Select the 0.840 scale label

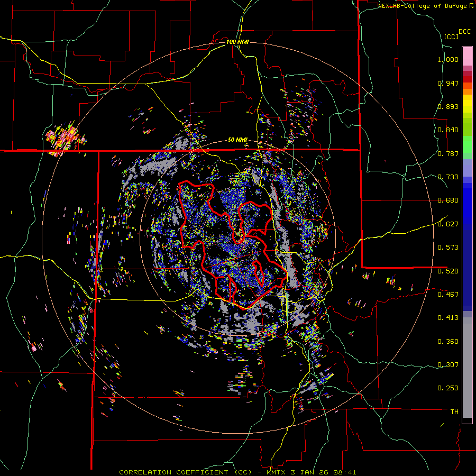click(x=448, y=130)
